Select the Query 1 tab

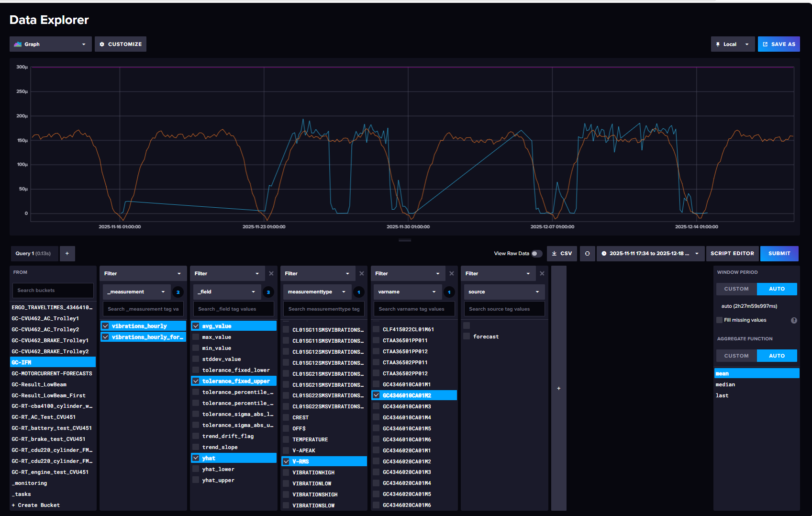pos(34,253)
